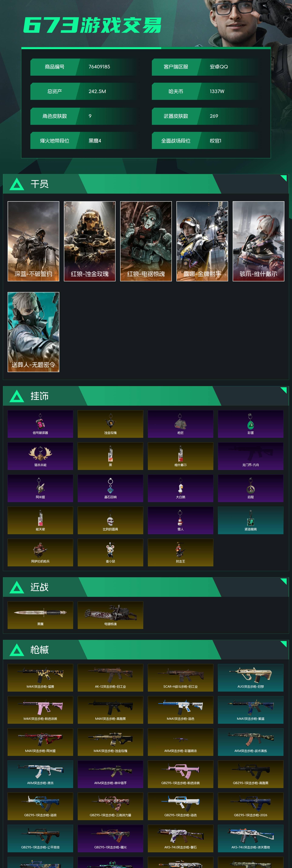Click the 大白鹅 goose charm
Viewport: 292px width, 868px height.
point(180,488)
